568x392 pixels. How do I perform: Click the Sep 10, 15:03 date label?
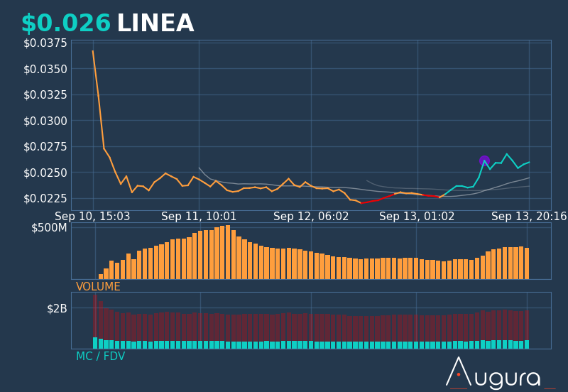(x=92, y=217)
